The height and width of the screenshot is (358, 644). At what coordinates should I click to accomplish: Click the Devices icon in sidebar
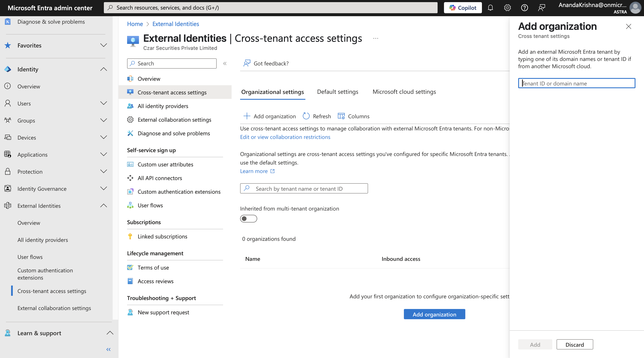click(8, 137)
